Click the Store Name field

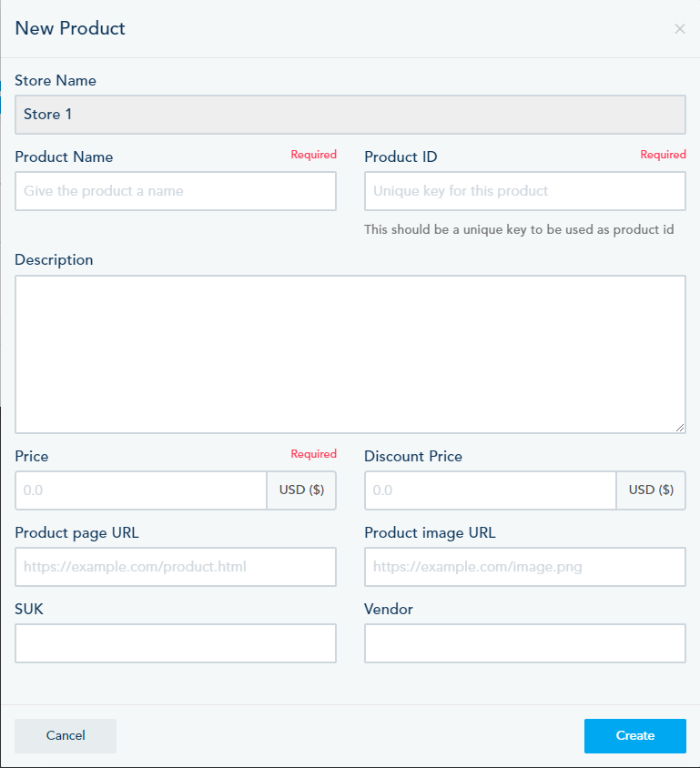(350, 115)
